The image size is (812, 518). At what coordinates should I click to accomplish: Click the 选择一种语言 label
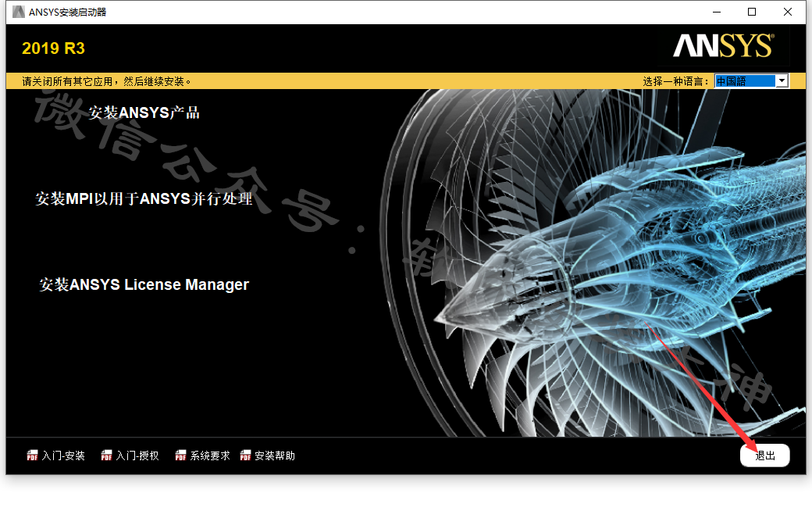[x=676, y=81]
